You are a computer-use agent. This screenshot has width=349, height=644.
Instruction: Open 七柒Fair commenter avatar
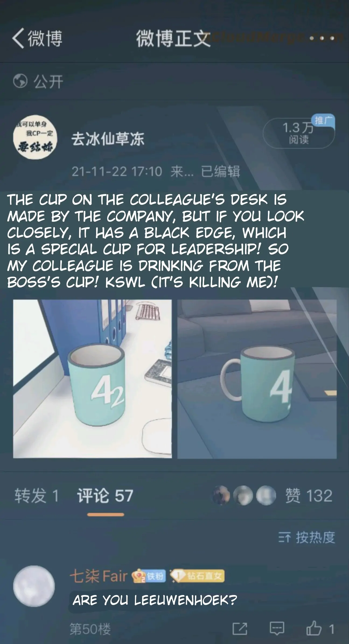click(34, 586)
